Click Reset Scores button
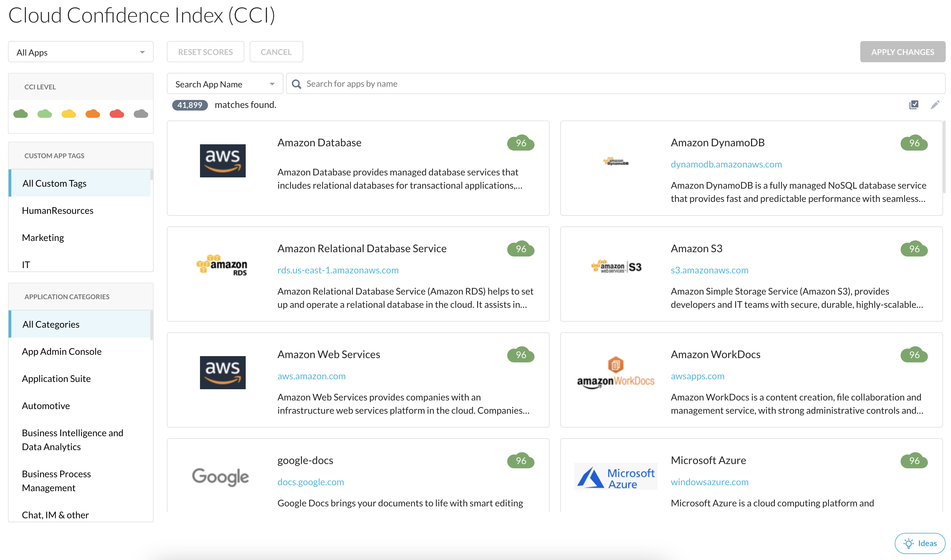The width and height of the screenshot is (951, 560). (x=205, y=52)
